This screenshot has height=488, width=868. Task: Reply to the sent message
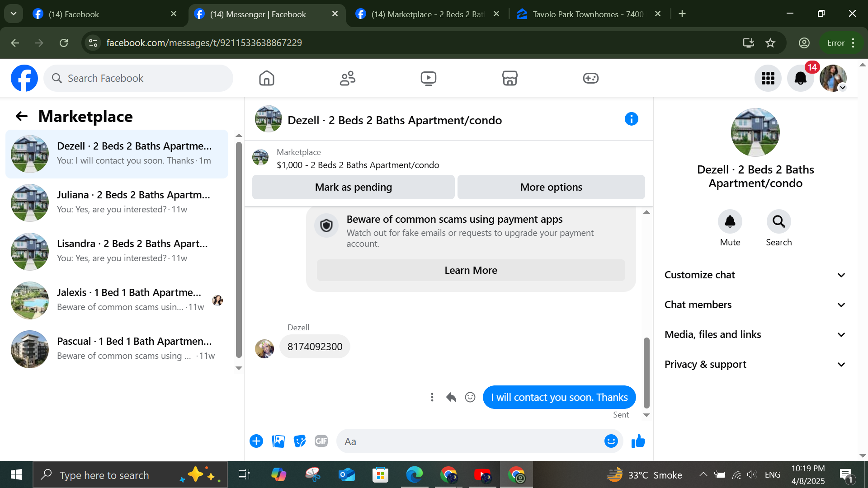click(451, 397)
